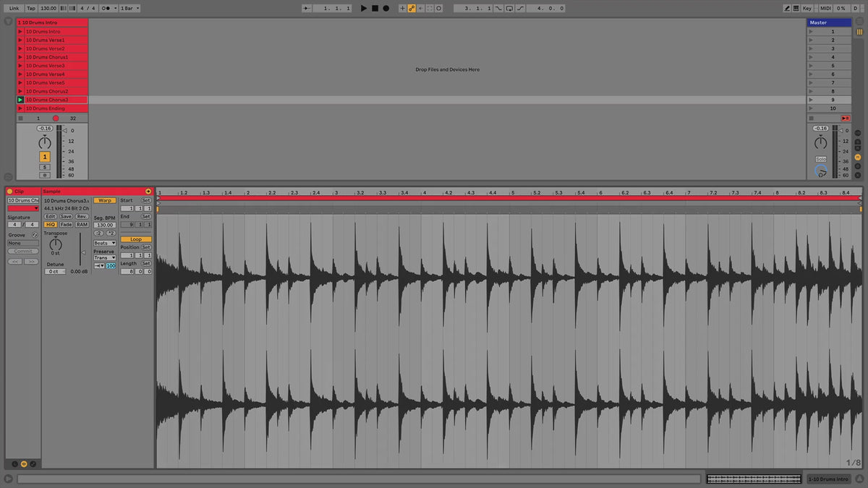868x488 pixels.
Task: Click the Session view selector icon
Action: [859, 32]
